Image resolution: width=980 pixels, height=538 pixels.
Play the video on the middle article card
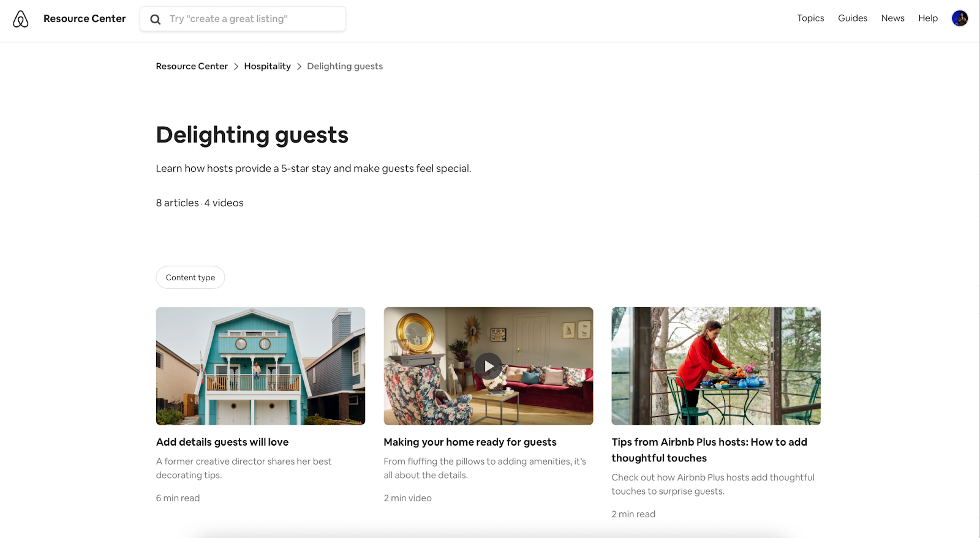488,366
